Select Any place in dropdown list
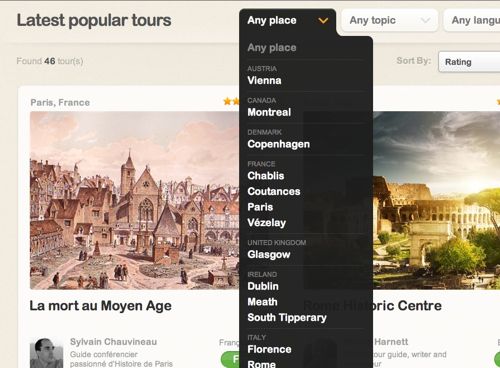500x368 pixels. pyautogui.click(x=272, y=48)
